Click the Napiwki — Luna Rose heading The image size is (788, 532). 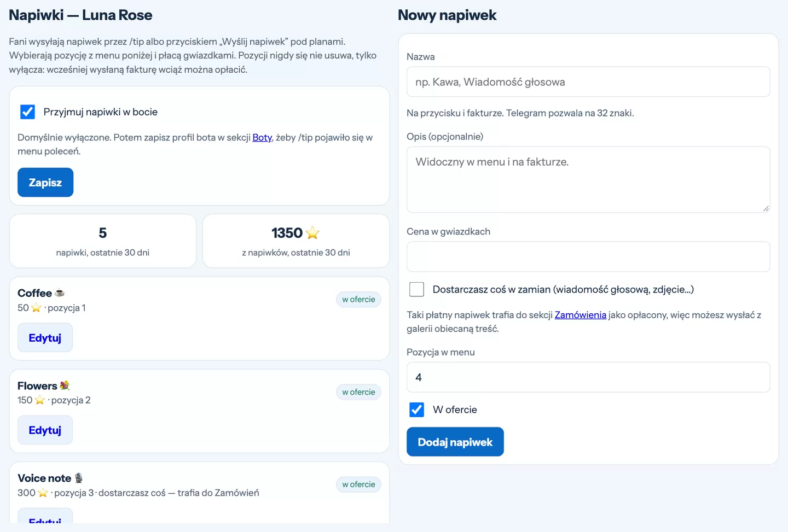coord(80,15)
